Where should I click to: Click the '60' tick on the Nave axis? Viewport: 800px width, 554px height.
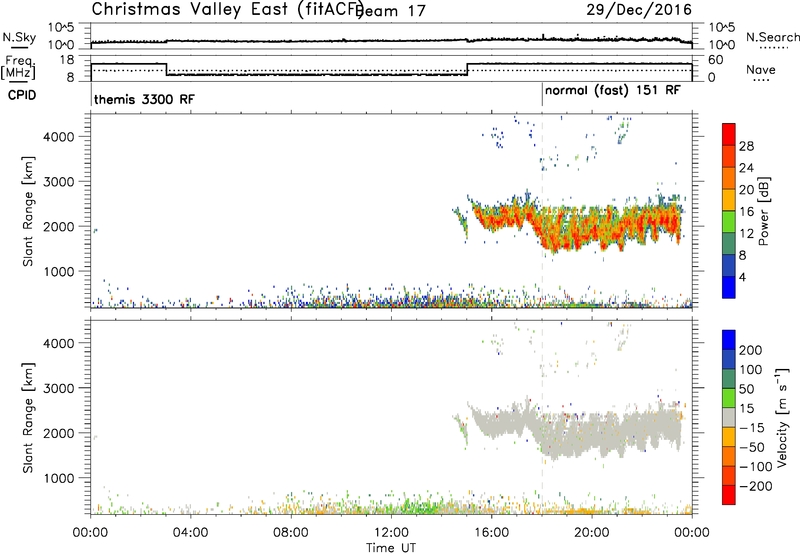coord(716,60)
